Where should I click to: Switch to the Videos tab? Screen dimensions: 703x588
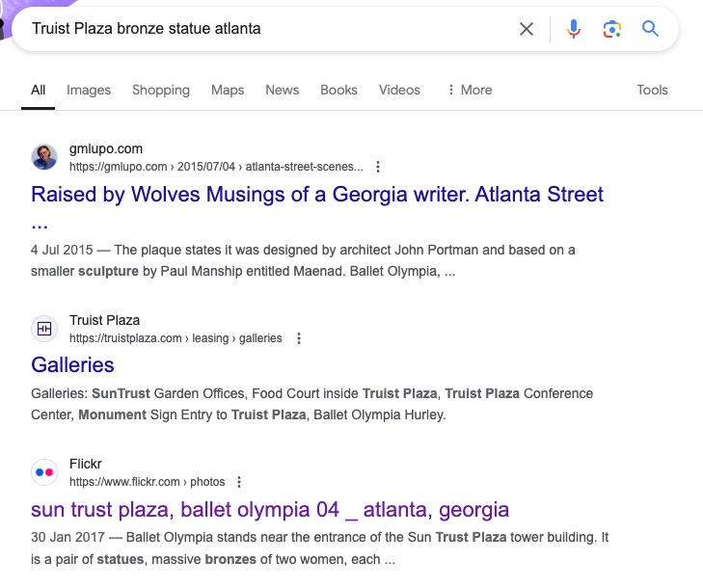(399, 90)
